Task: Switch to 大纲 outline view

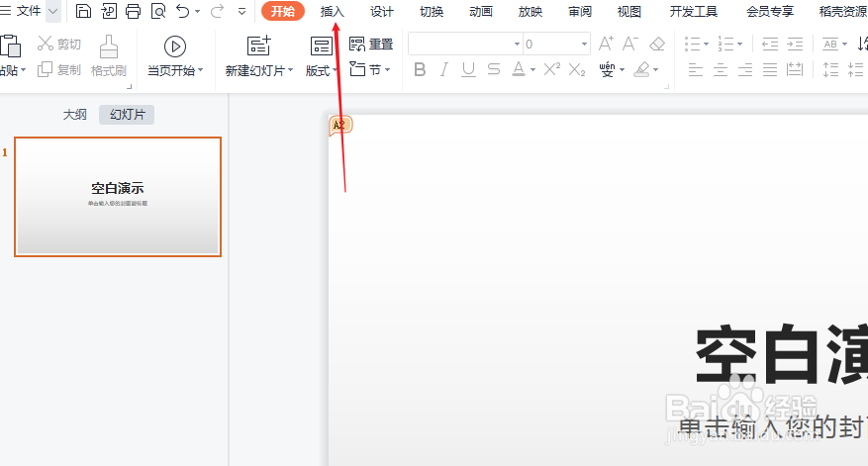Action: coord(75,115)
